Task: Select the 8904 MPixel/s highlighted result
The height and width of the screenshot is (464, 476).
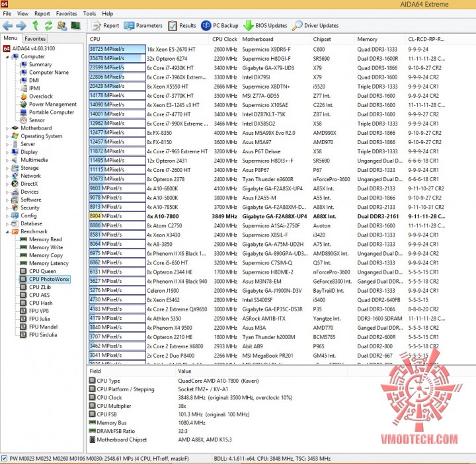Action: pyautogui.click(x=117, y=216)
